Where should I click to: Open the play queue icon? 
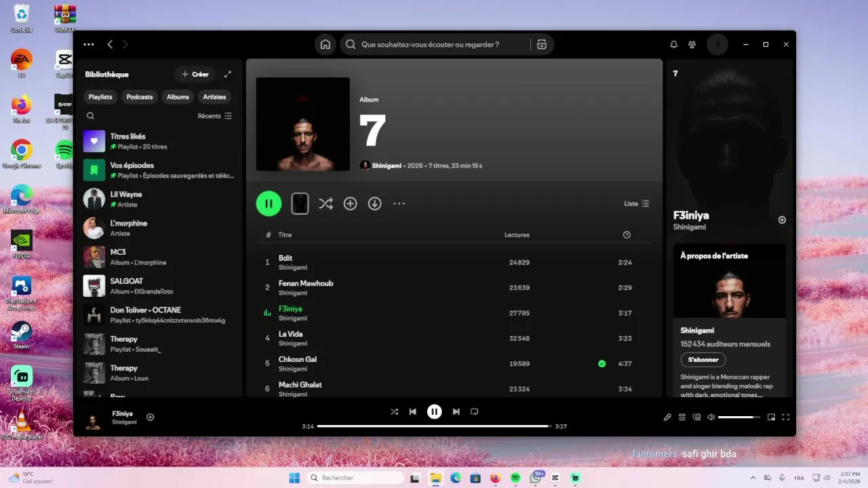pos(682,418)
